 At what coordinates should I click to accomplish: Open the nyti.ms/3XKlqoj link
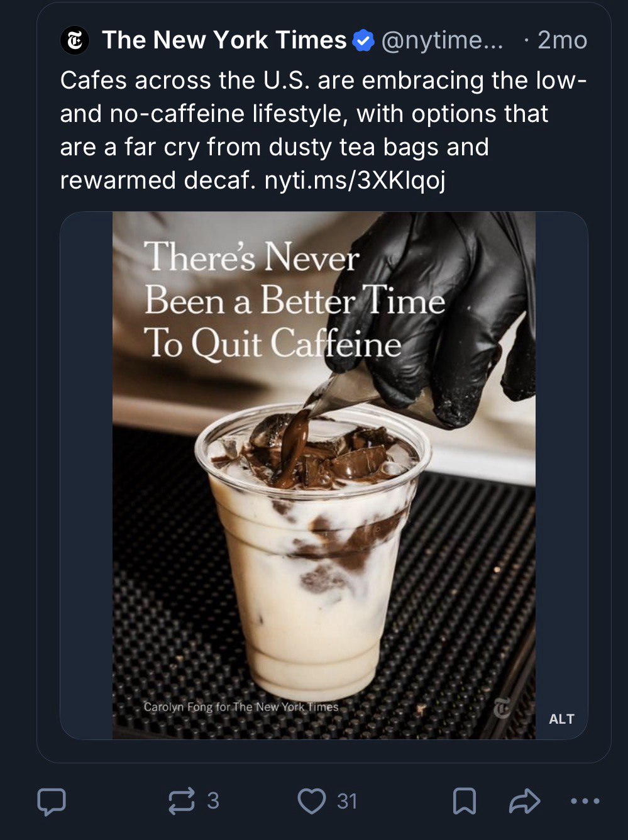355,180
